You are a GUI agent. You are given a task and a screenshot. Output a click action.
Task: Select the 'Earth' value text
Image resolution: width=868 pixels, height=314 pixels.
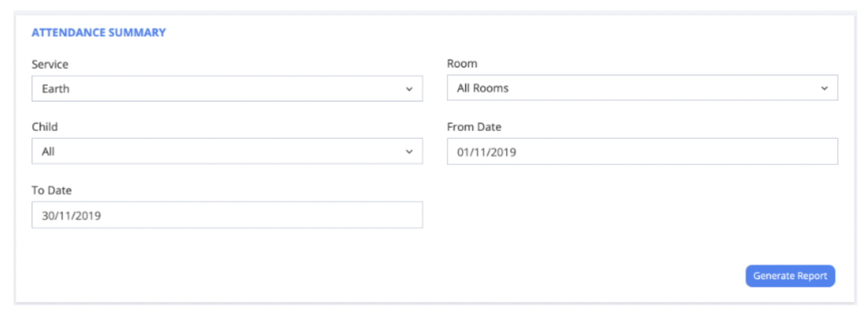point(56,89)
